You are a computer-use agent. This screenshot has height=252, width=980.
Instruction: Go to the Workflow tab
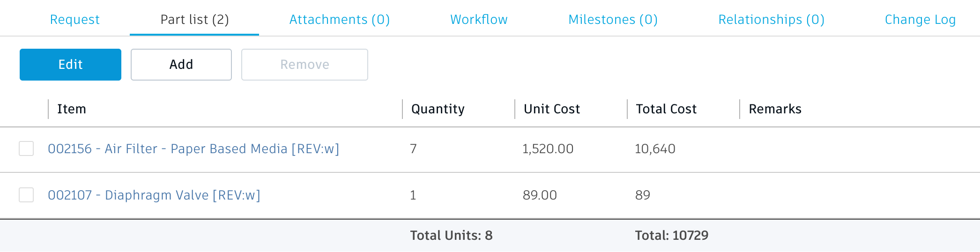coord(479,20)
